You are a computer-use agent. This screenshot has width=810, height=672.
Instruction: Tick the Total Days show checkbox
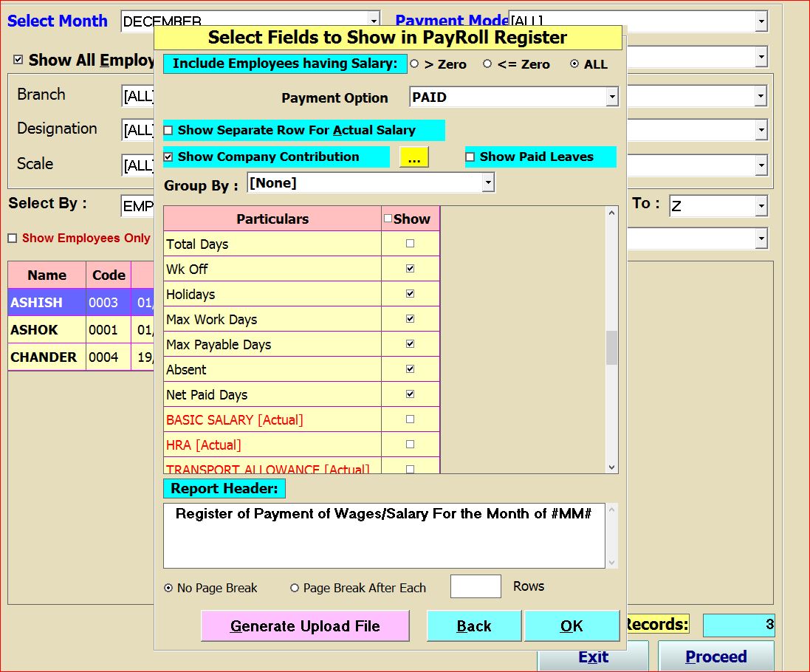(x=411, y=244)
